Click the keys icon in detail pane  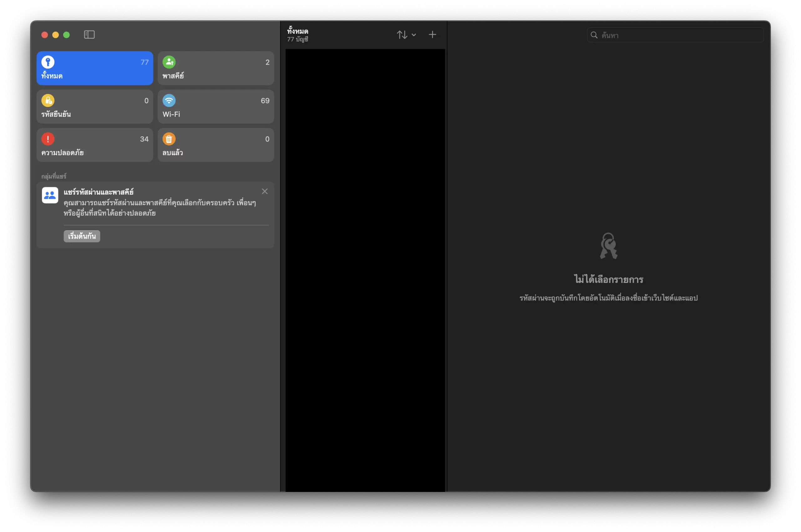point(609,246)
